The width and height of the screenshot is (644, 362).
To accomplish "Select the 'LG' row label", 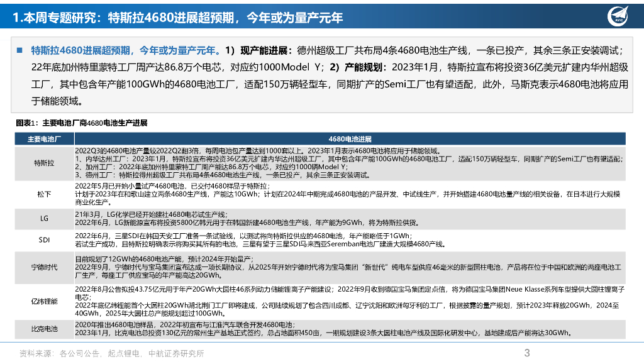I will (x=45, y=219).
